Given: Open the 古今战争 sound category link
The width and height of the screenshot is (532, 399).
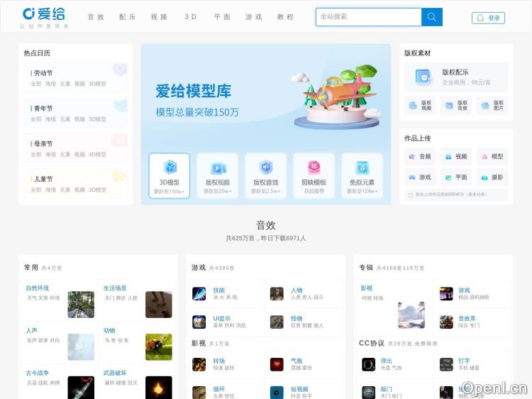Looking at the screenshot, I should point(38,373).
